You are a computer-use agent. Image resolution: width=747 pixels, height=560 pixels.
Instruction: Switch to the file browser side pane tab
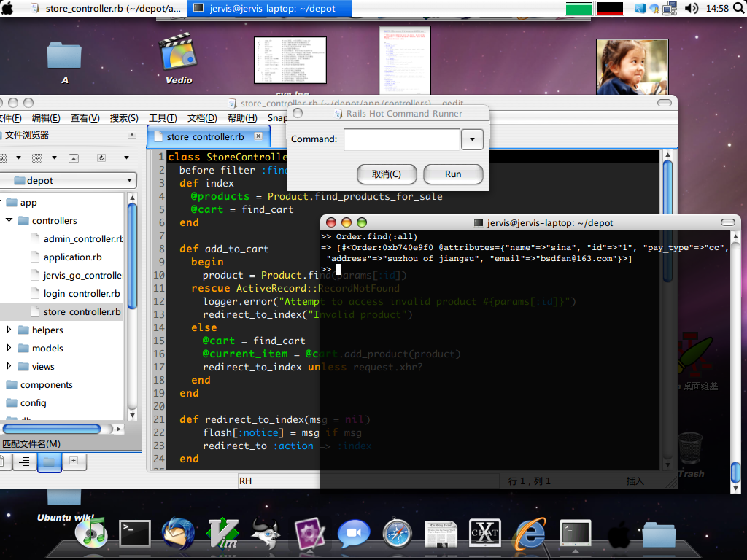49,462
